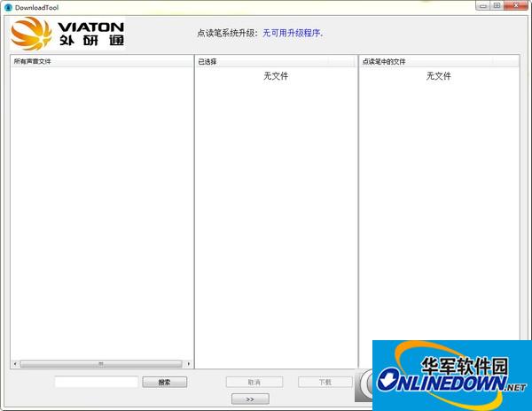Image resolution: width=532 pixels, height=411 pixels.
Task: Open the 无可用升级程序 upgrade link
Action: point(293,33)
